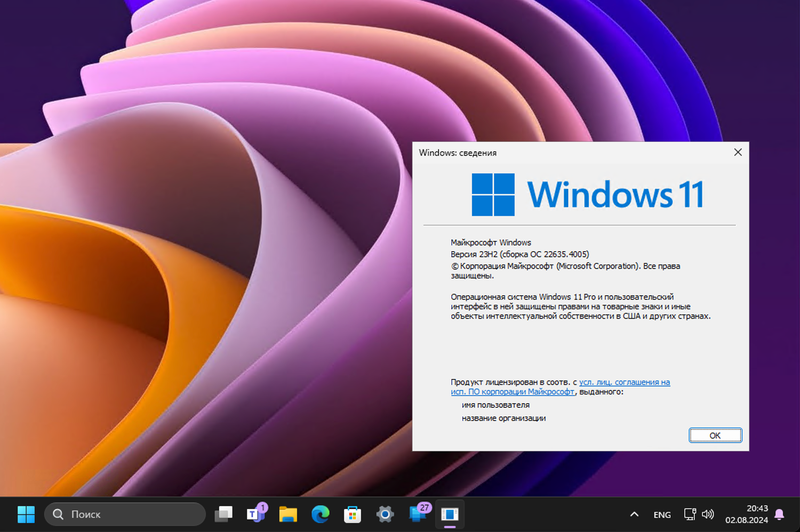The height and width of the screenshot is (532, 800).
Task: Open Microsoft Teams from the taskbar
Action: (255, 514)
